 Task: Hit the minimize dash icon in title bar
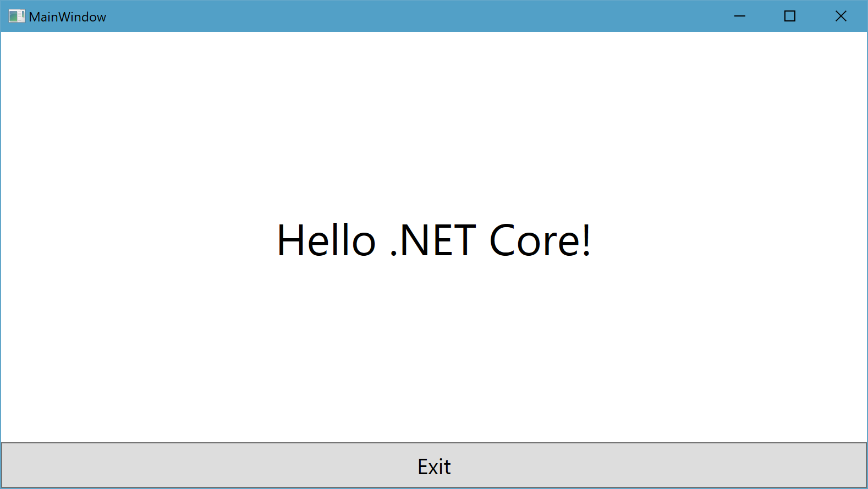pyautogui.click(x=740, y=16)
